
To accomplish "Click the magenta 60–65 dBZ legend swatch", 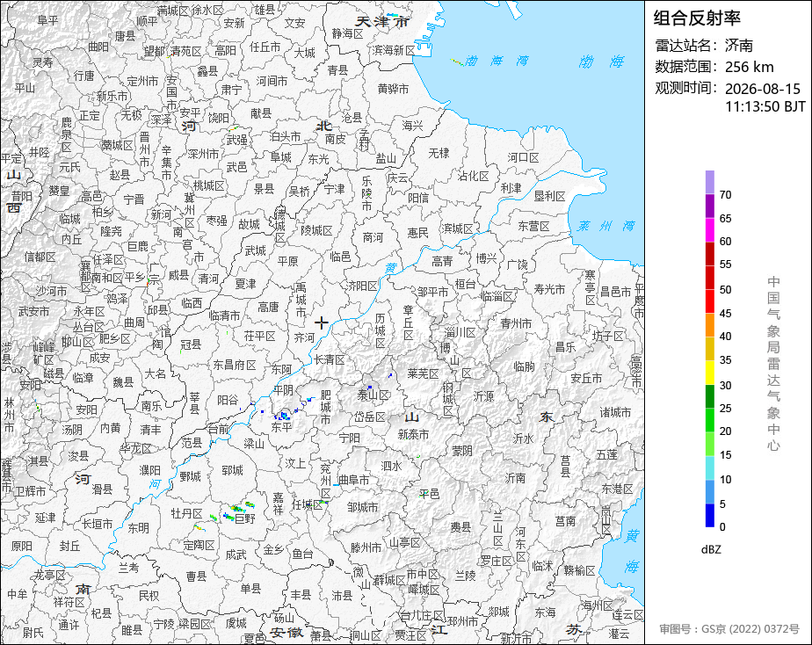I will [709, 230].
